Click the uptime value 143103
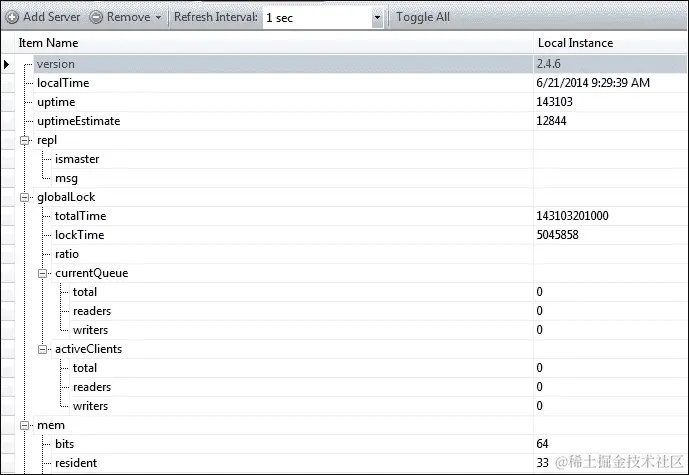689x475 pixels. [555, 102]
